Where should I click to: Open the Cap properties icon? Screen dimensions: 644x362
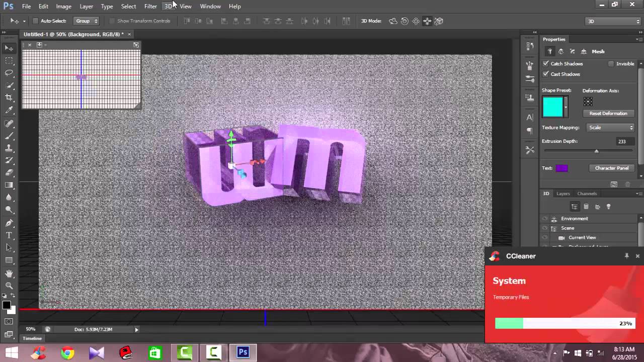pos(573,51)
